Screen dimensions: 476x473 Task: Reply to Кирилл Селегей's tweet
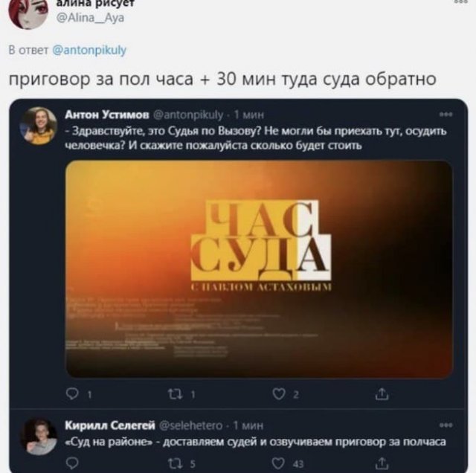pos(72,463)
